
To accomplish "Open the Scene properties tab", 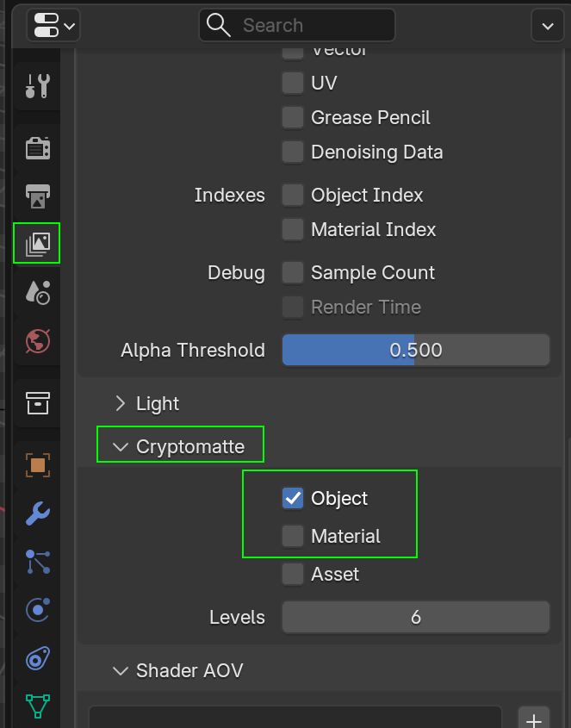I will pyautogui.click(x=37, y=292).
